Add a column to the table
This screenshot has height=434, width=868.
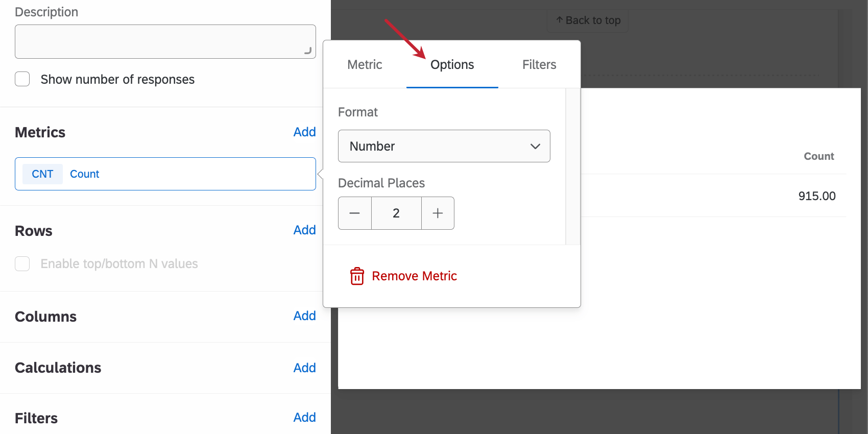pos(304,316)
